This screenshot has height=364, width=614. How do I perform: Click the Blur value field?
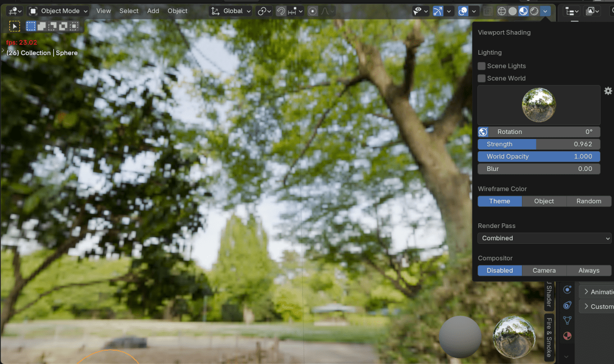[539, 169]
